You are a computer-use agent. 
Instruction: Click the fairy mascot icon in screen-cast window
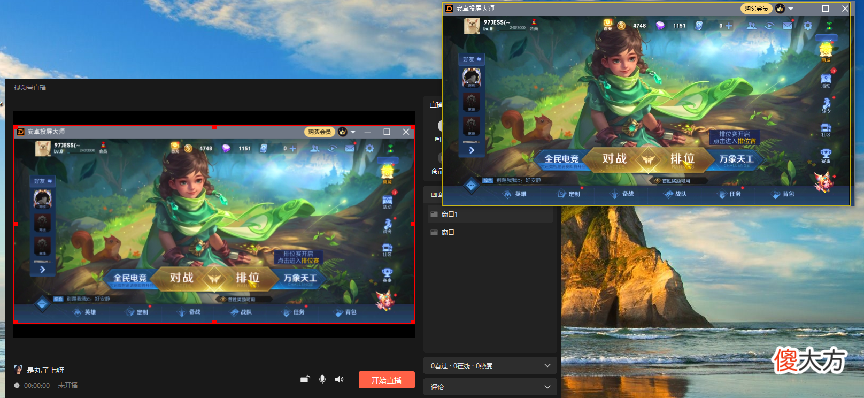point(823,182)
